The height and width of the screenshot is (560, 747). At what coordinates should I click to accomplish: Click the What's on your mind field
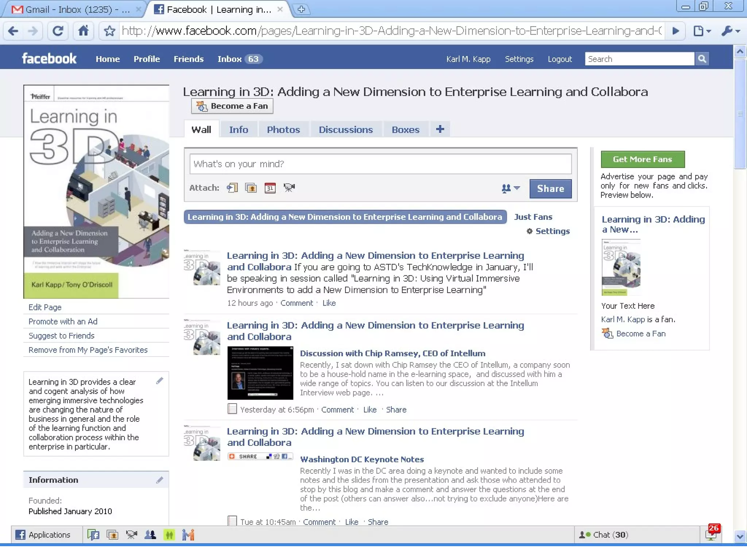point(380,164)
